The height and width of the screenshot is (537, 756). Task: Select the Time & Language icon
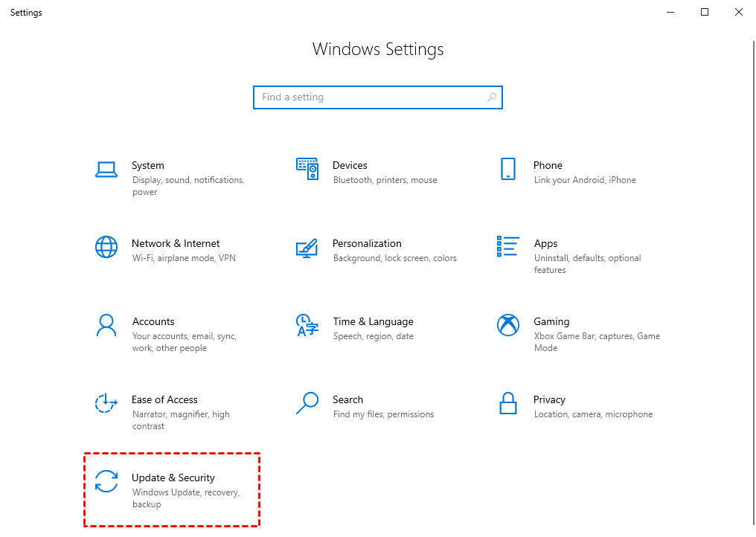click(307, 325)
